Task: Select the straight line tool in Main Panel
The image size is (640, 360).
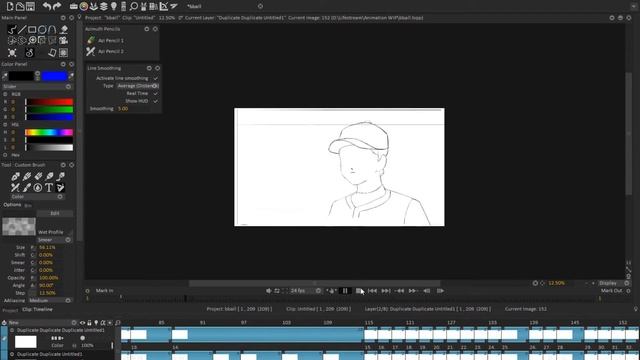Action: click(x=22, y=29)
